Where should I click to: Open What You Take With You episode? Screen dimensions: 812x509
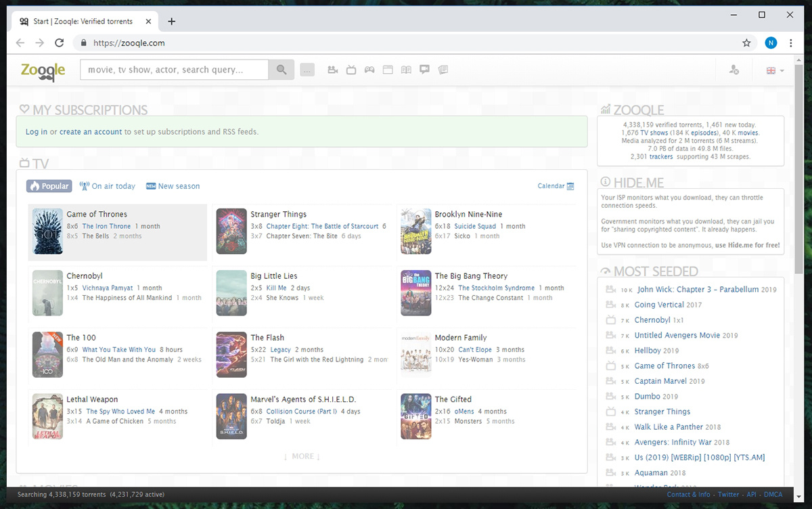click(x=119, y=349)
